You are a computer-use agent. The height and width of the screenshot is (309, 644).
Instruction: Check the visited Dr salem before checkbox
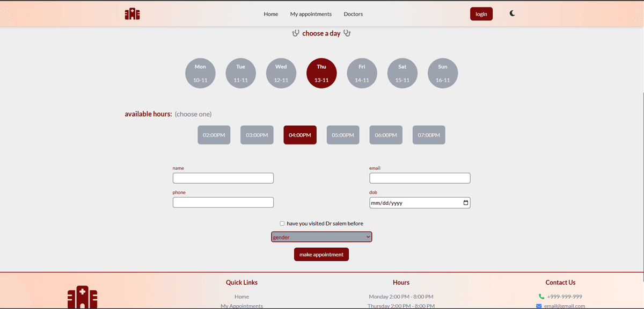pos(282,224)
